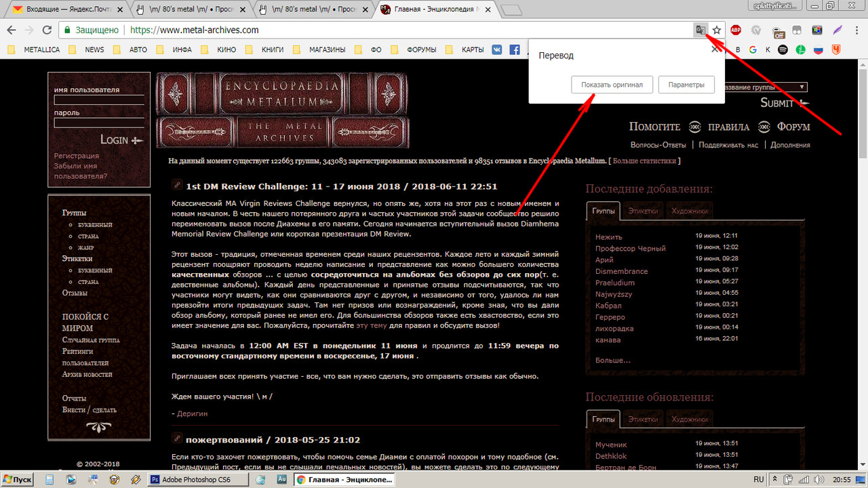Switch to Этикетки tab under Последние обновления
Screen dimensions: 868x488
pyautogui.click(x=642, y=420)
